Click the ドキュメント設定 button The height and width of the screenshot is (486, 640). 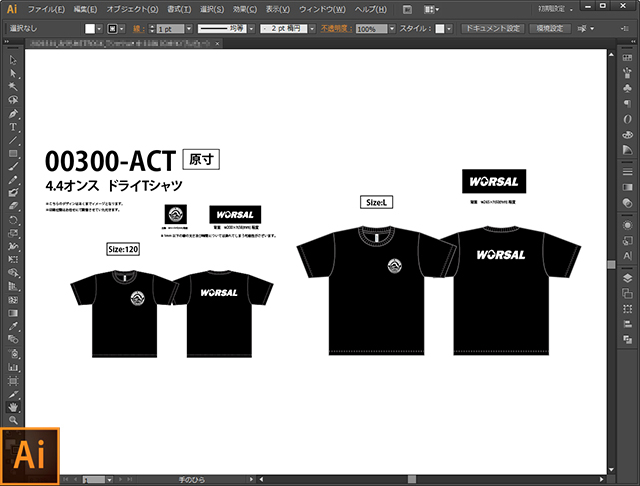click(x=491, y=29)
